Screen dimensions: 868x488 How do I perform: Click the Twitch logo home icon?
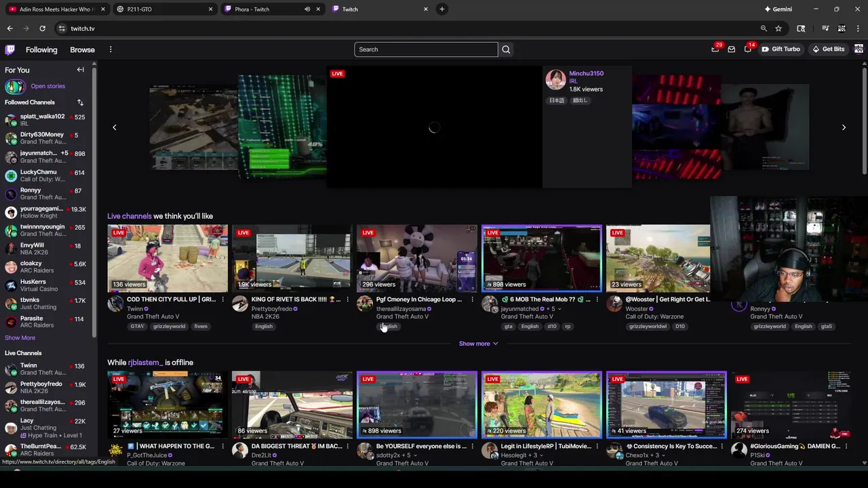coord(10,49)
